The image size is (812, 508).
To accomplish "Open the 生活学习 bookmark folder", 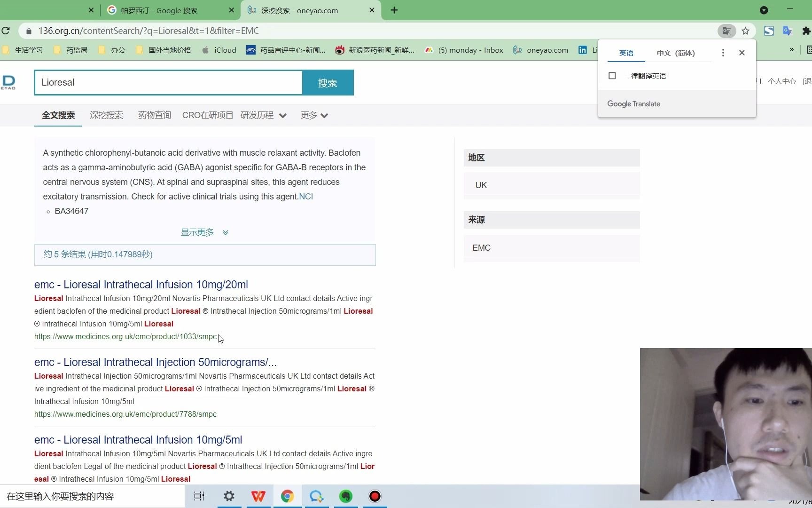I will tap(23, 50).
